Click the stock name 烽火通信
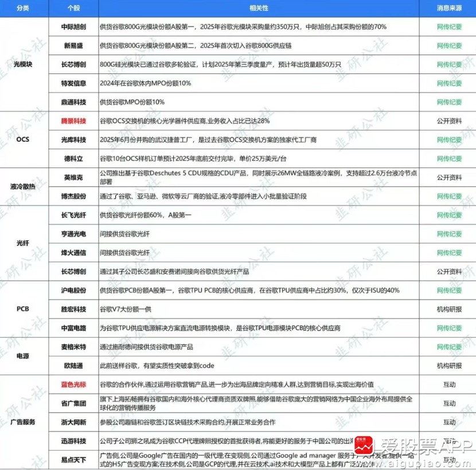The height and width of the screenshot is (470, 476). [x=73, y=252]
